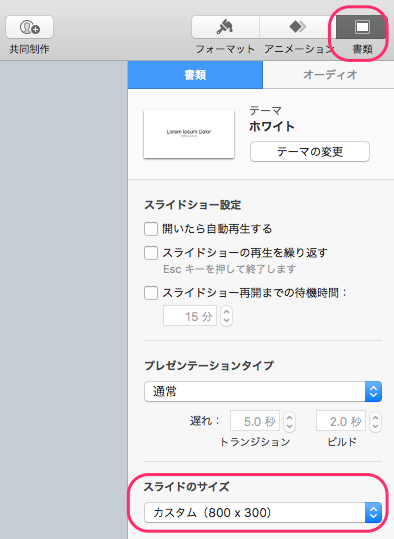
Task: Switch to the オーディオ tab
Action: point(329,75)
